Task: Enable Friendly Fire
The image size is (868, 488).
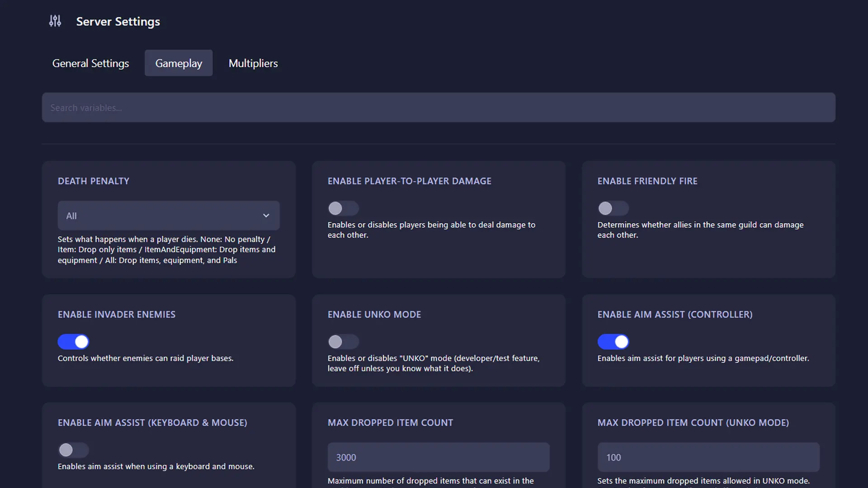Action: click(613, 208)
